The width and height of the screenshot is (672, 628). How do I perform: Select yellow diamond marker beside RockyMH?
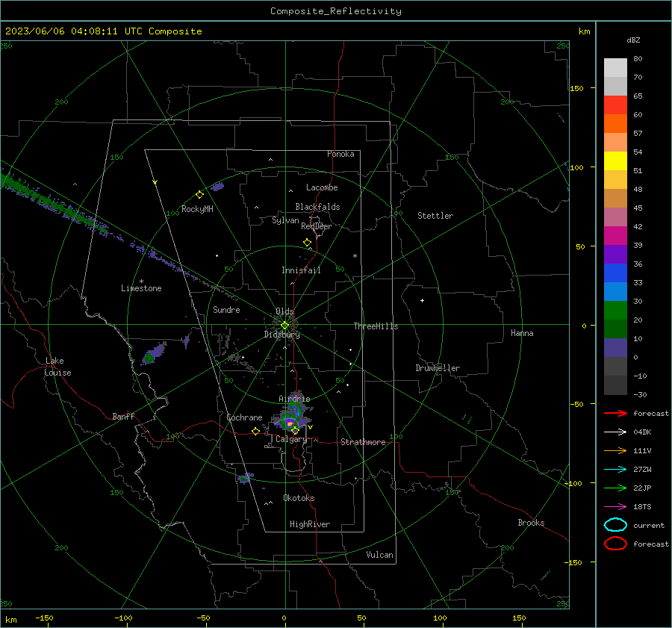click(199, 195)
